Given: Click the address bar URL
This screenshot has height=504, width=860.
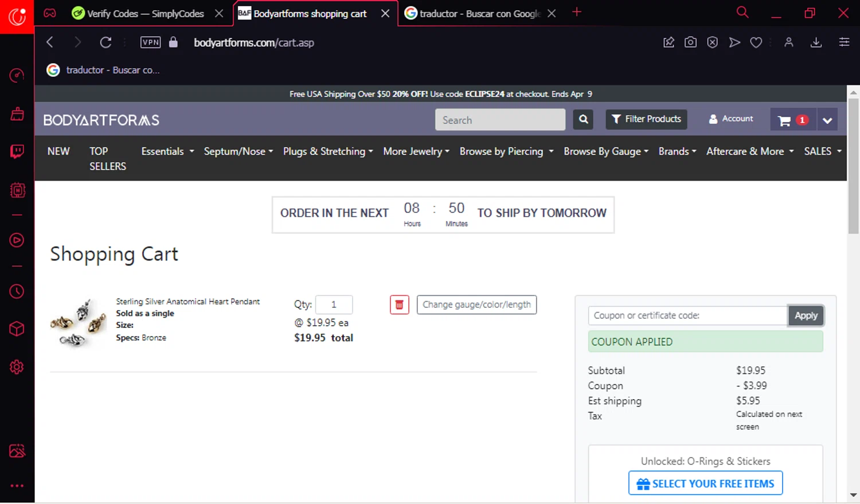Looking at the screenshot, I should tap(254, 42).
